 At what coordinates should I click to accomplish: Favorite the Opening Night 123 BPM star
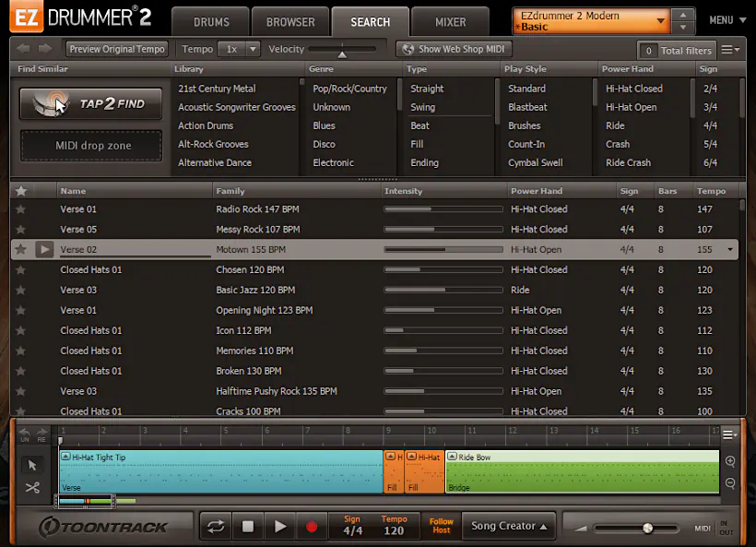pos(20,311)
